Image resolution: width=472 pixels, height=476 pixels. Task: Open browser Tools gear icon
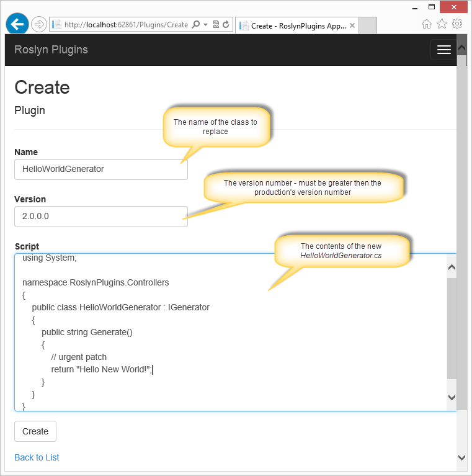457,24
